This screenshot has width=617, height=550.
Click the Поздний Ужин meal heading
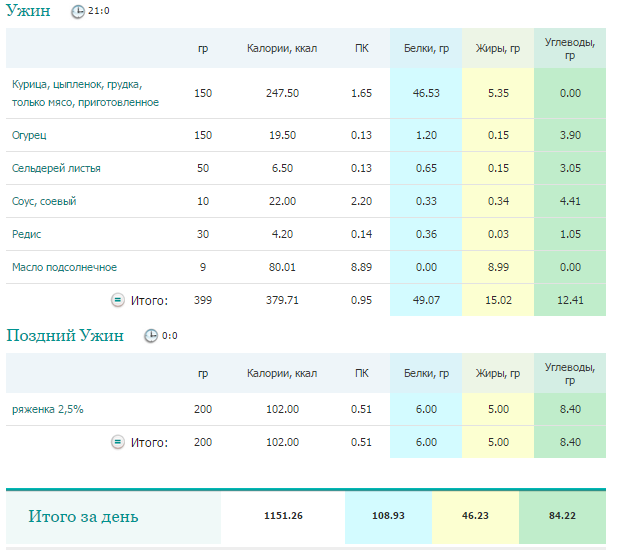(65, 336)
